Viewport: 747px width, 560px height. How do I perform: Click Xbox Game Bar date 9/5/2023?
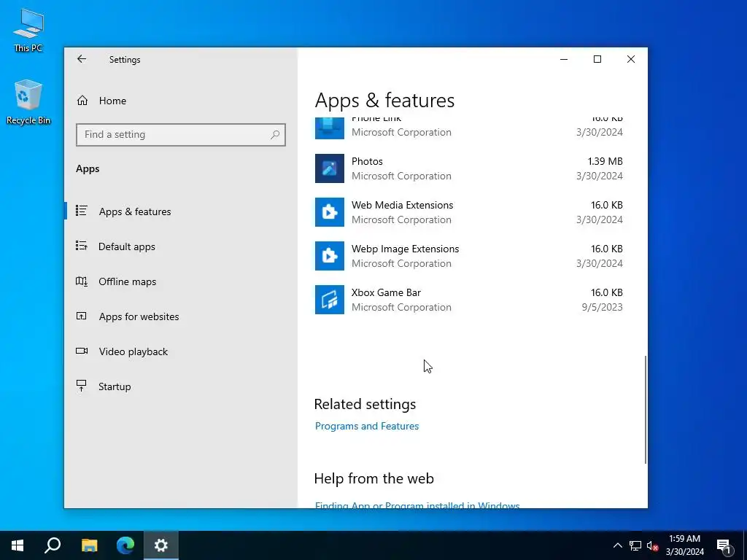click(x=602, y=308)
